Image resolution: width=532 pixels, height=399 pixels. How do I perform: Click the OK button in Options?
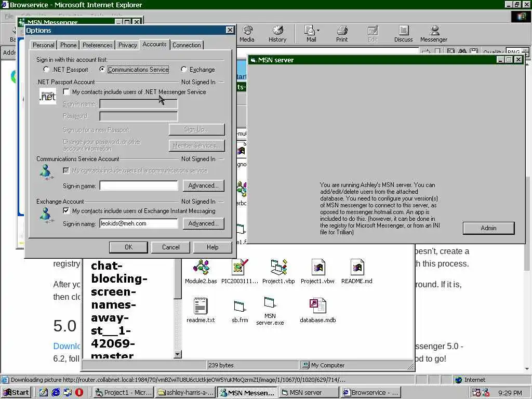click(x=129, y=247)
